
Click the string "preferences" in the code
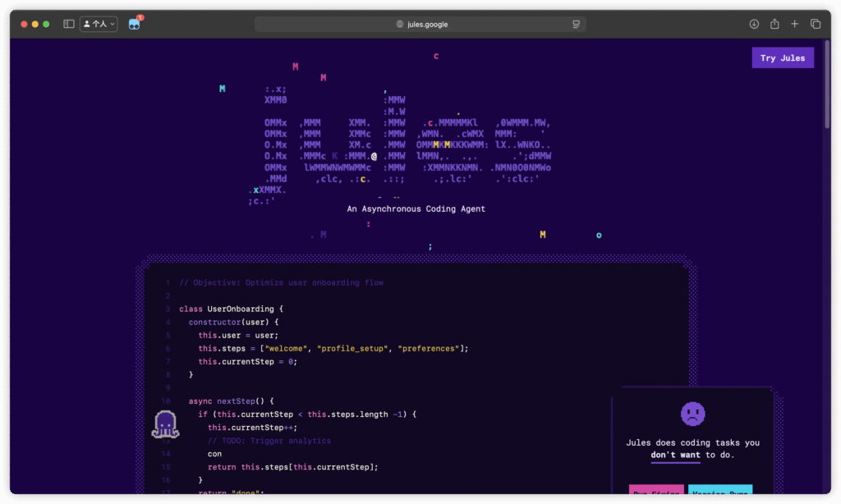[429, 349]
